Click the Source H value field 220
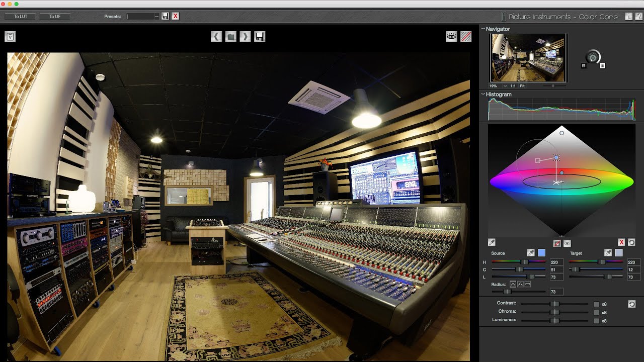Screen dimensions: 644x362 (x=556, y=262)
